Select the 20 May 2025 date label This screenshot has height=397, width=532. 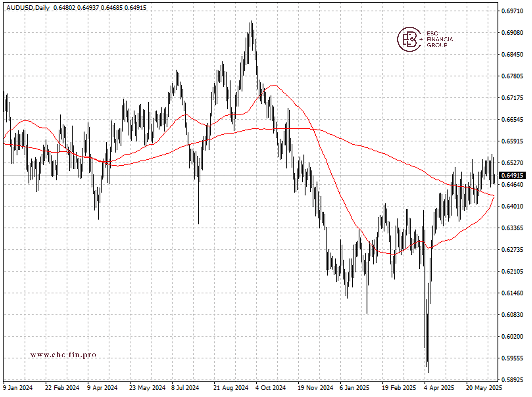[x=484, y=388]
